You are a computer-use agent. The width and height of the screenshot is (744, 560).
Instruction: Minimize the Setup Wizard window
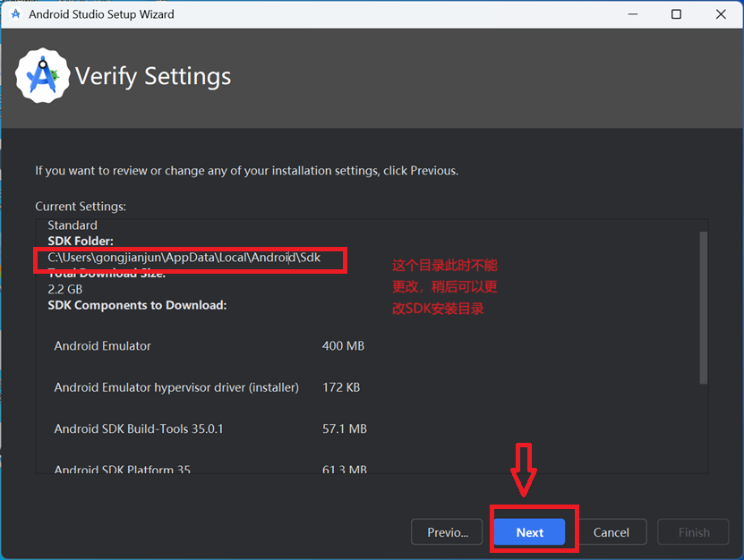[633, 14]
